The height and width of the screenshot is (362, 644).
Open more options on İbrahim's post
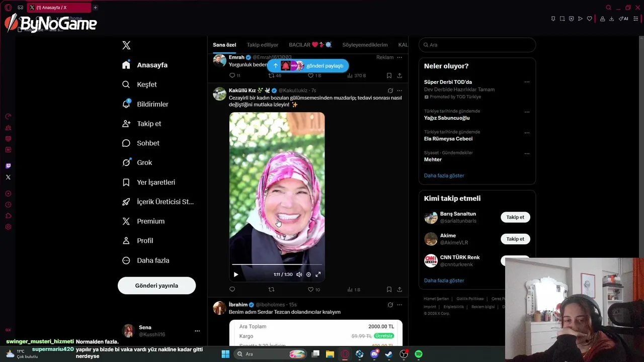tap(399, 305)
